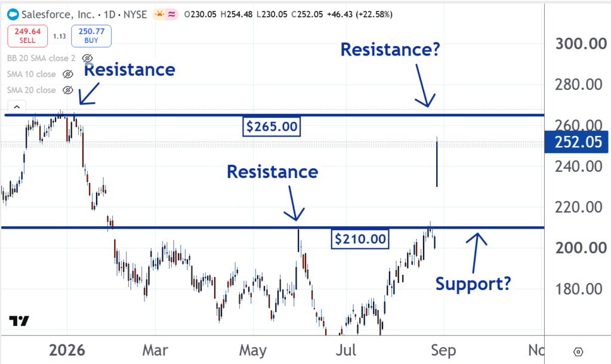611x364 pixels.
Task: Select the BB 20 SMA close legend entry
Action: click(41, 58)
